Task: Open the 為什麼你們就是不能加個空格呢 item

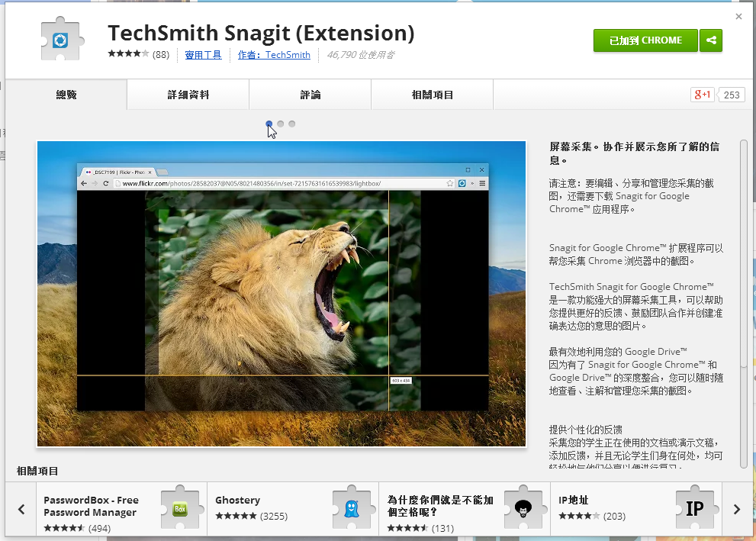Action: [x=465, y=509]
